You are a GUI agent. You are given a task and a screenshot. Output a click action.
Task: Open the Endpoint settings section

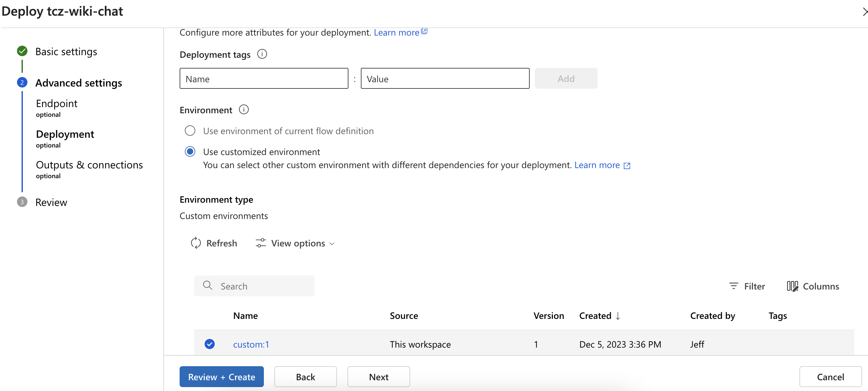coord(56,103)
